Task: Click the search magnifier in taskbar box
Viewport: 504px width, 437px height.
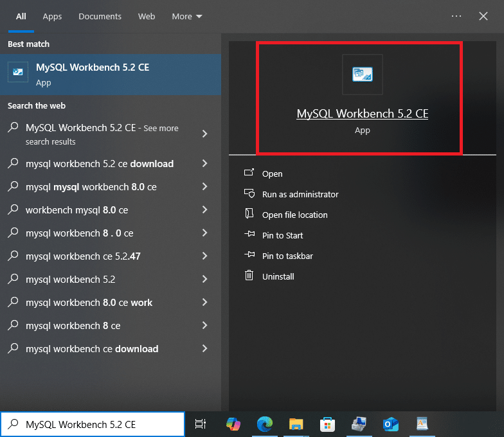Action: click(x=13, y=424)
